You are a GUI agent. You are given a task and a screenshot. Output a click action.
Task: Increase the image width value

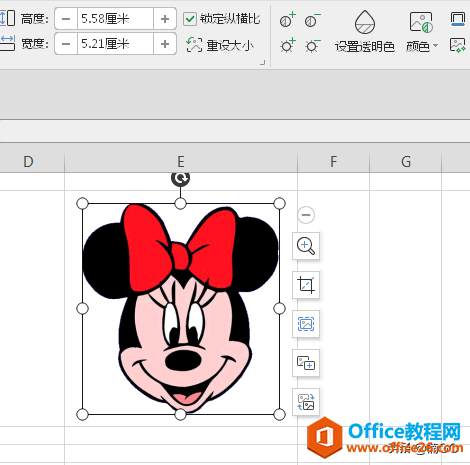(165, 44)
